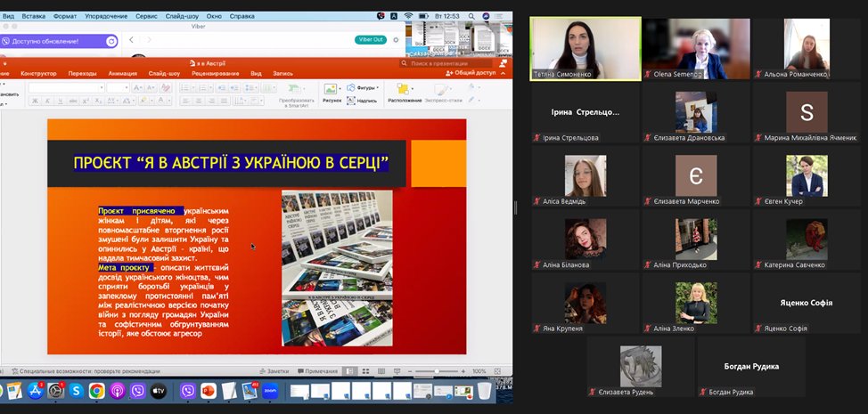Open Расположение arrange dropdown
This screenshot has height=414, width=868.
click(x=404, y=93)
